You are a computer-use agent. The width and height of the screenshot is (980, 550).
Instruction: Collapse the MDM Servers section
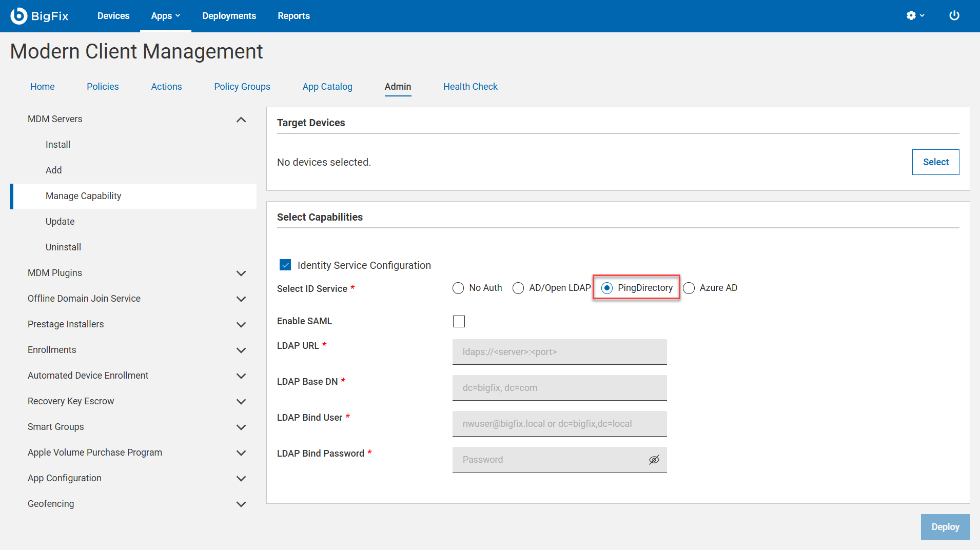coord(241,120)
